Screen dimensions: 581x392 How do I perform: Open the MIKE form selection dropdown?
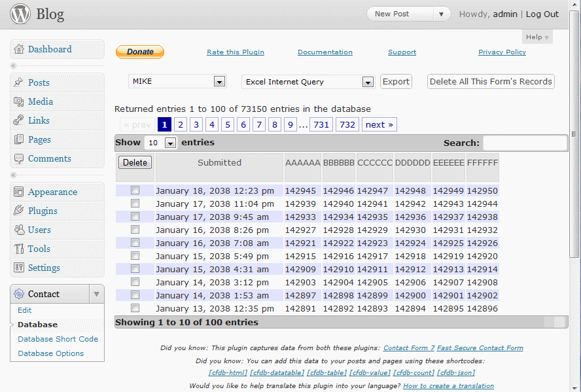click(177, 82)
